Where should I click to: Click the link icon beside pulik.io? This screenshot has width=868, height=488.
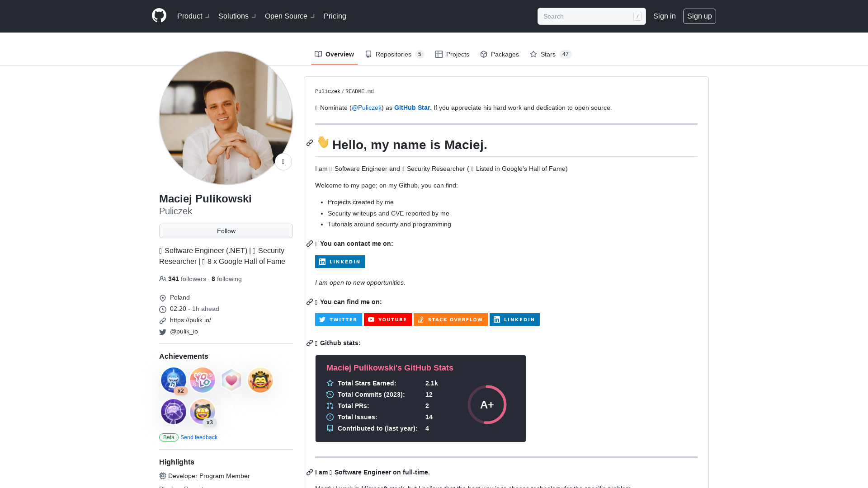click(x=163, y=321)
